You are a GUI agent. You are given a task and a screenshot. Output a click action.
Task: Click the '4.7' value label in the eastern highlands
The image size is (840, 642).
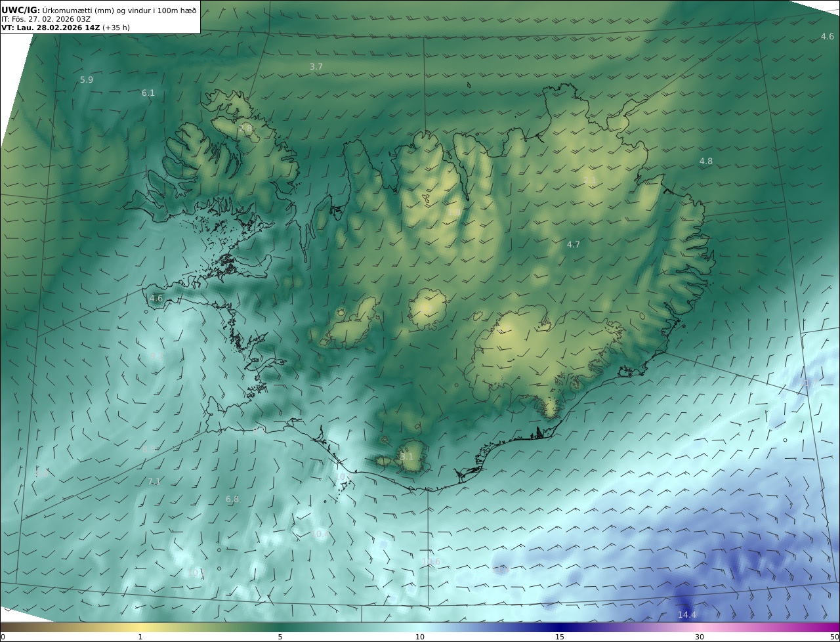[574, 245]
